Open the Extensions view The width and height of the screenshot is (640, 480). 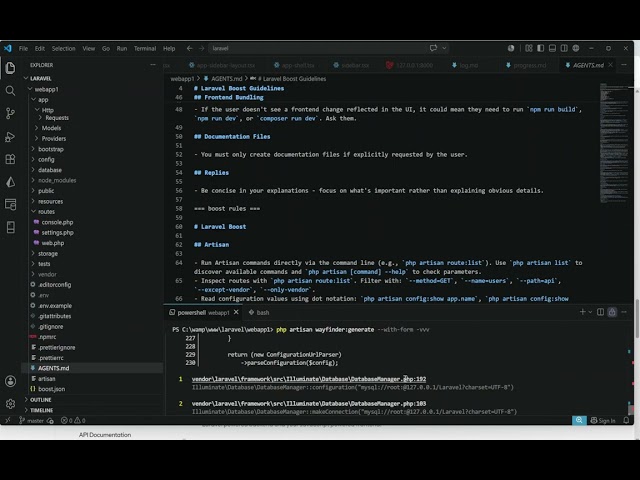10,159
